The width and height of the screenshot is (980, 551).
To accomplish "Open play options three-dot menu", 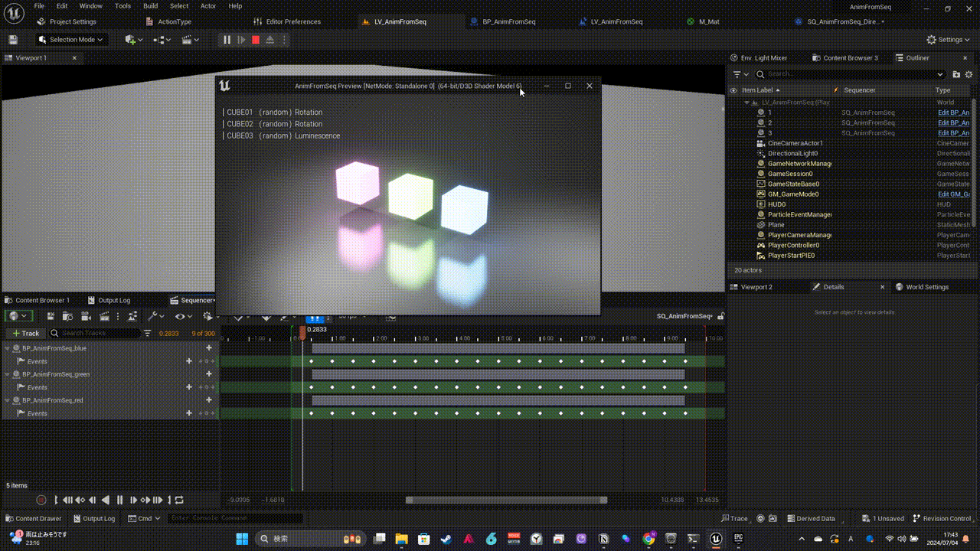I will point(284,40).
